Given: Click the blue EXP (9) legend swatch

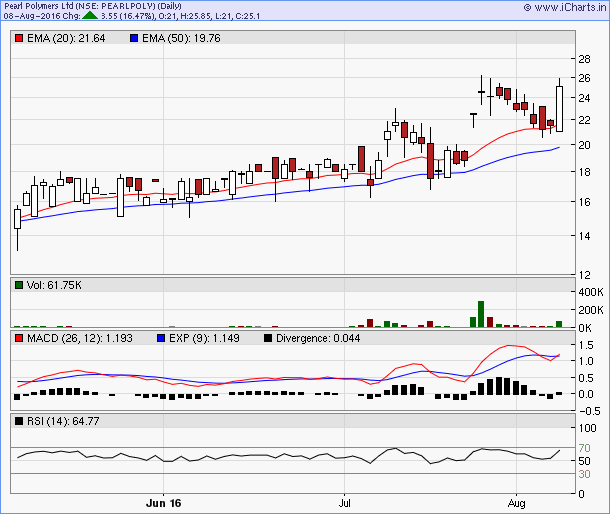Looking at the screenshot, I should point(161,338).
